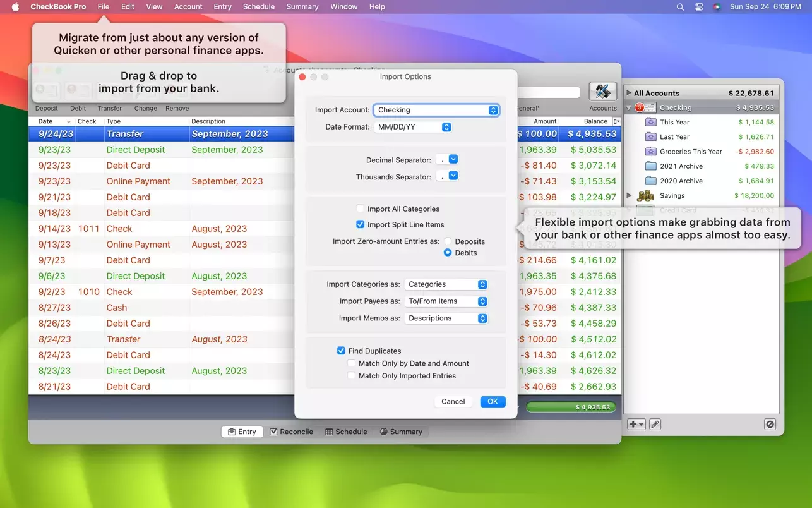Click the Checking account register icon
Image resolution: width=812 pixels, height=508 pixels.
[x=650, y=108]
